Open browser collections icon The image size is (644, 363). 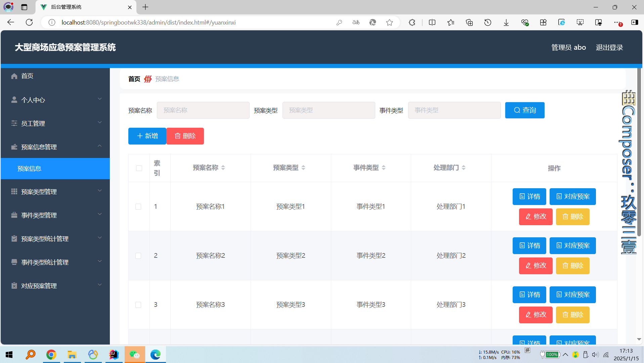click(x=469, y=23)
